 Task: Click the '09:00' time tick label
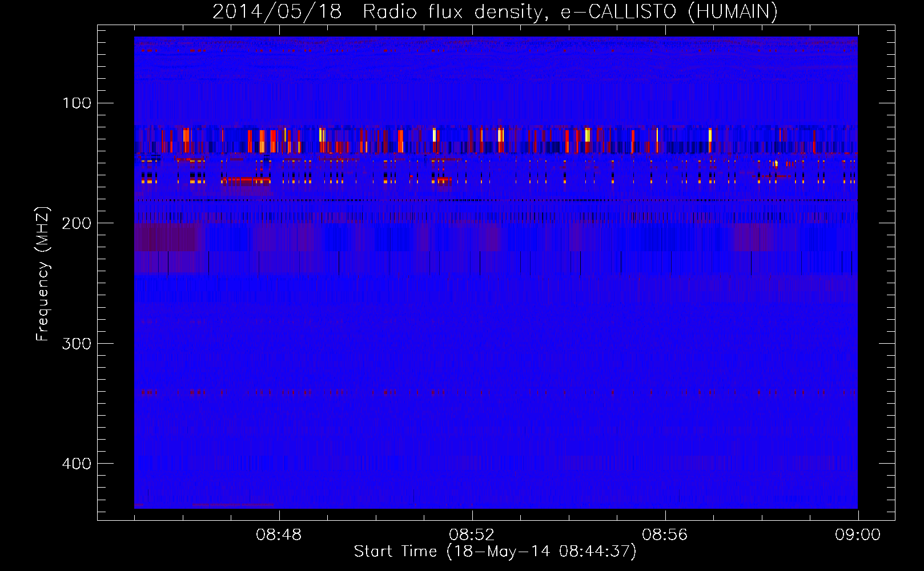(858, 535)
